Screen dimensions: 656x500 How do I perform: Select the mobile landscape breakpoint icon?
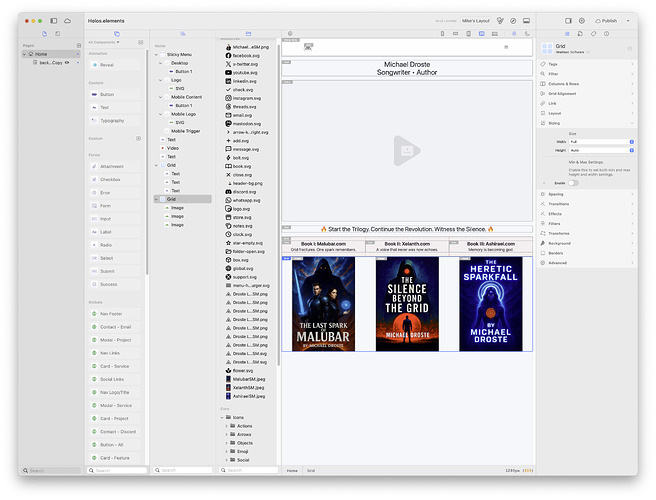click(x=456, y=33)
